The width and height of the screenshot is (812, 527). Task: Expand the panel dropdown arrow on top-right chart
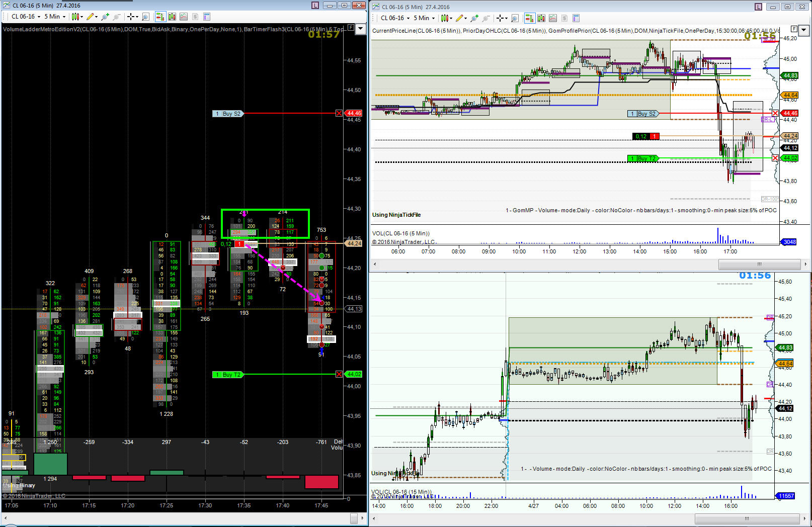tap(804, 30)
